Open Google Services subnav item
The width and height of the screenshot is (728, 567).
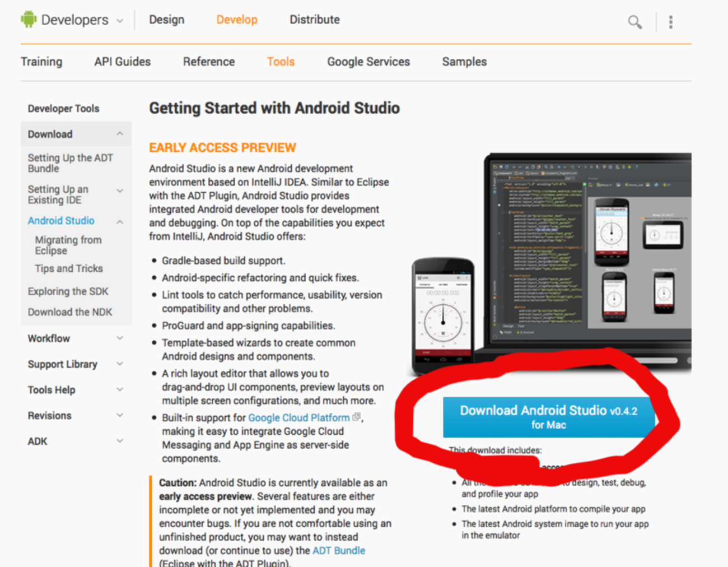point(368,62)
